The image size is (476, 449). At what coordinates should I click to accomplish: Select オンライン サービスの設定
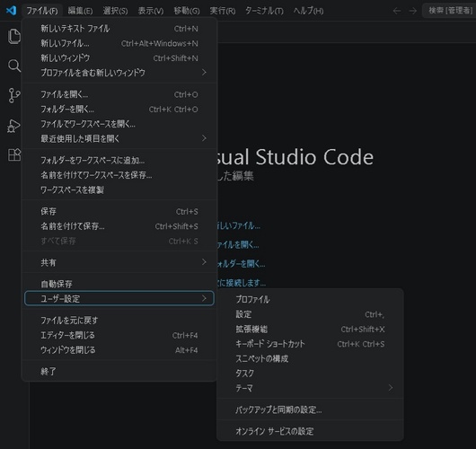coord(310,431)
